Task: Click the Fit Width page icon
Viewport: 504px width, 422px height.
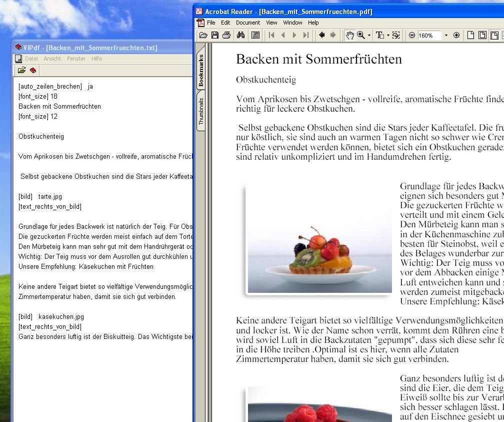Action: 494,35
